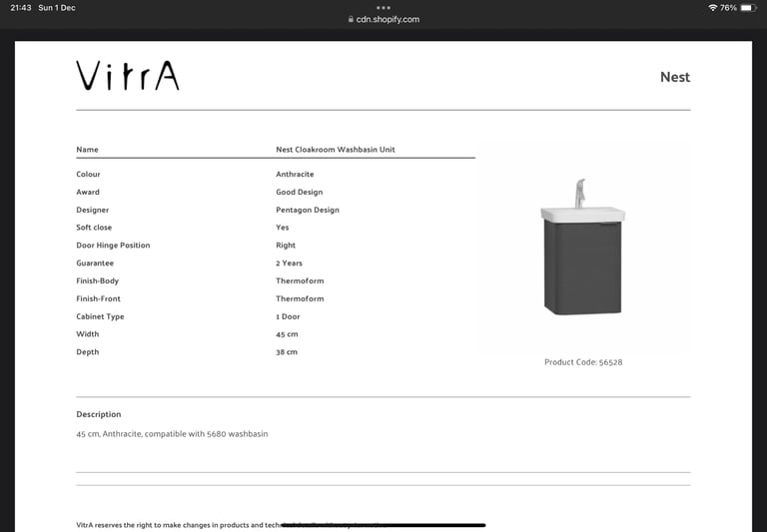Tap the three-dot multitasking menu
This screenshot has height=532, width=767.
383,8
